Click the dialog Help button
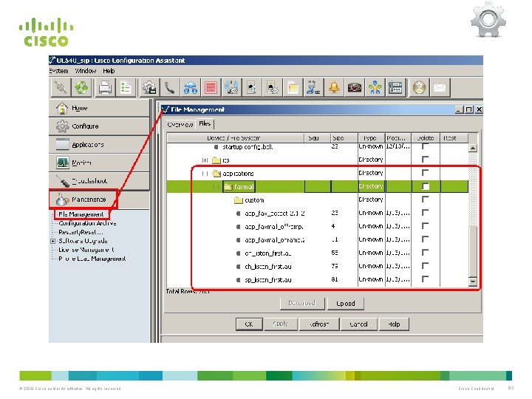 point(394,324)
